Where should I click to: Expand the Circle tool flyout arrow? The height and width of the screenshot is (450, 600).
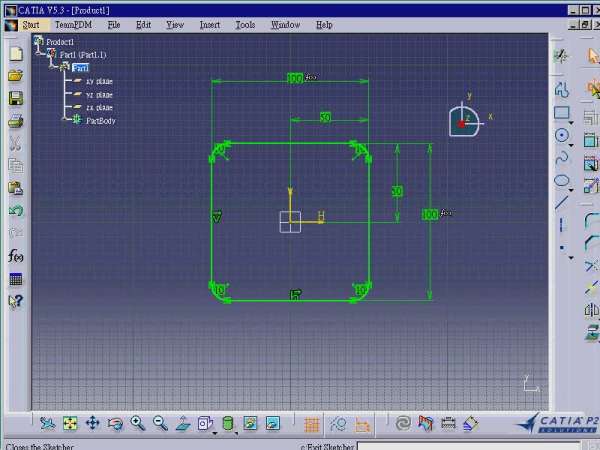[571, 146]
